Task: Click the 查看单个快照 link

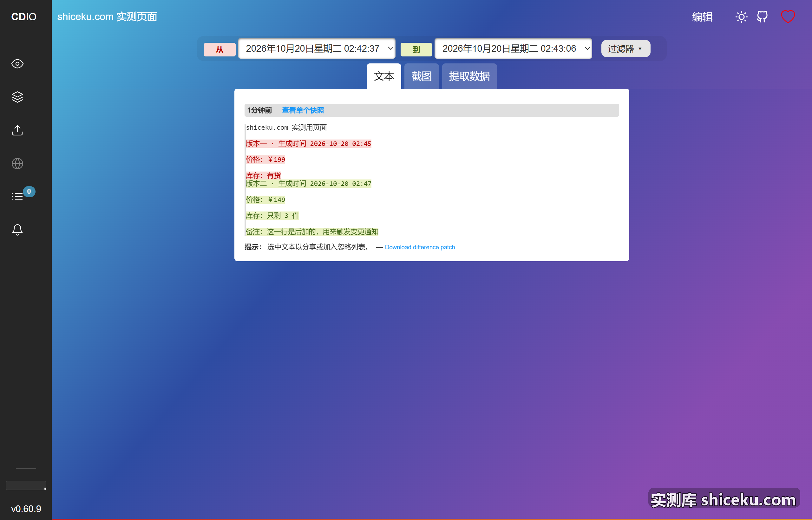Action: tap(303, 110)
